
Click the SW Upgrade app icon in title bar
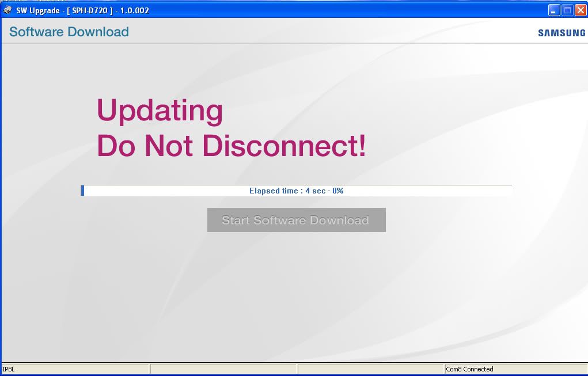[7, 10]
